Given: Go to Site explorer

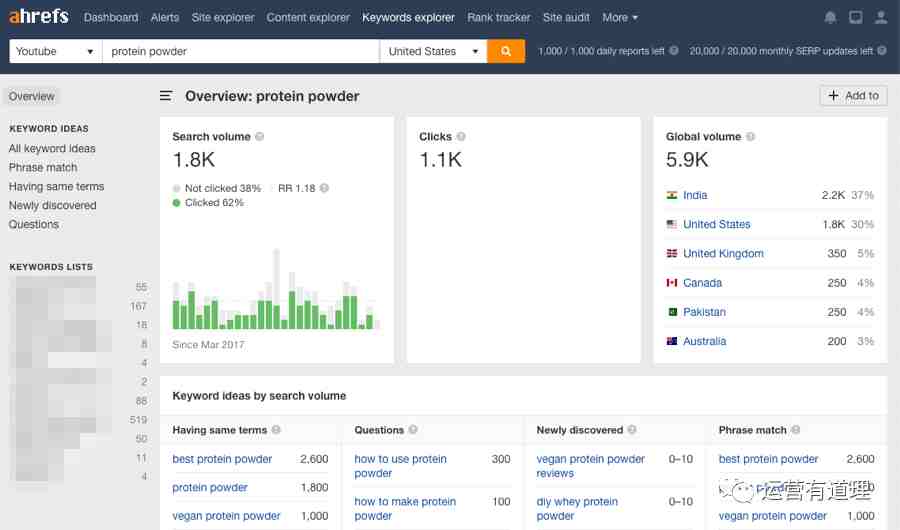Looking at the screenshot, I should coord(223,18).
